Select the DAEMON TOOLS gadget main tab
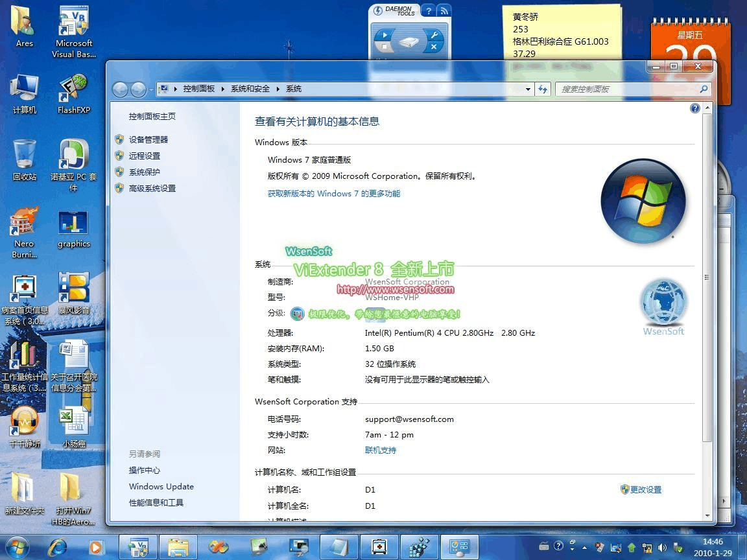 click(394, 10)
